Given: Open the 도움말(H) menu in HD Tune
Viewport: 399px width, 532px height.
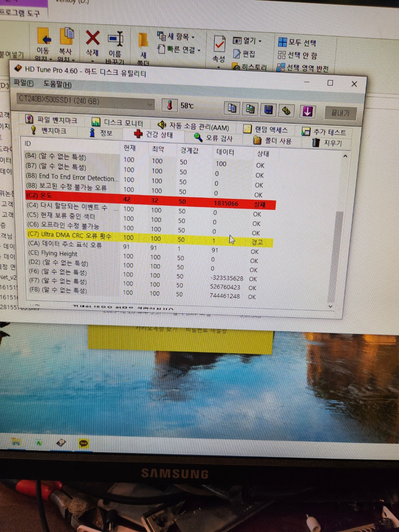Looking at the screenshot, I should 57,84.
